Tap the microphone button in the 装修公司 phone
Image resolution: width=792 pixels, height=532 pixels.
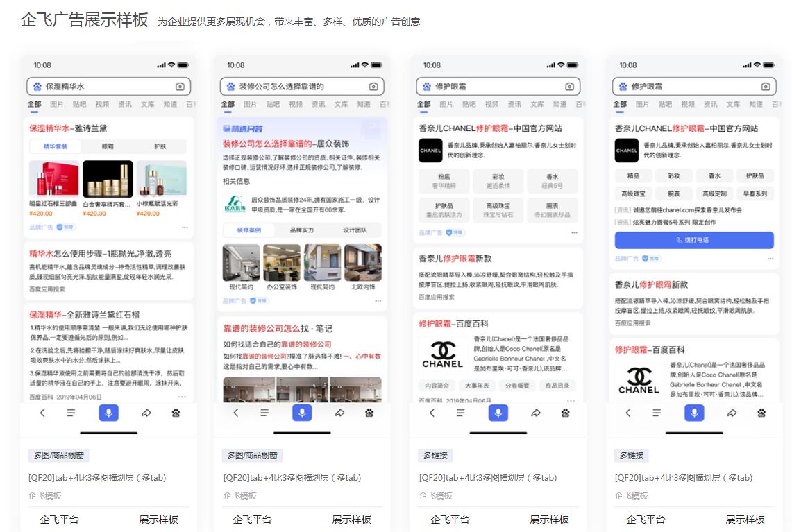pyautogui.click(x=302, y=413)
